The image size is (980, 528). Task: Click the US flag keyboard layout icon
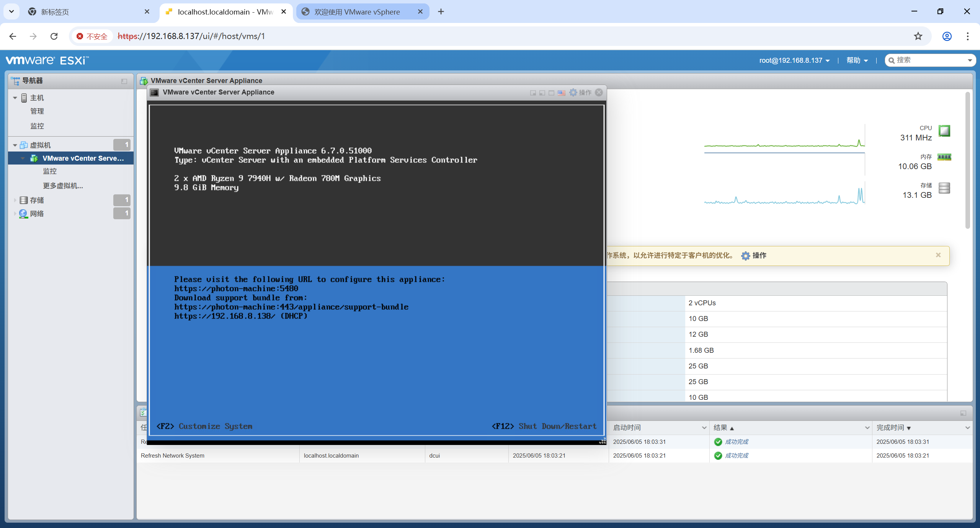[562, 93]
